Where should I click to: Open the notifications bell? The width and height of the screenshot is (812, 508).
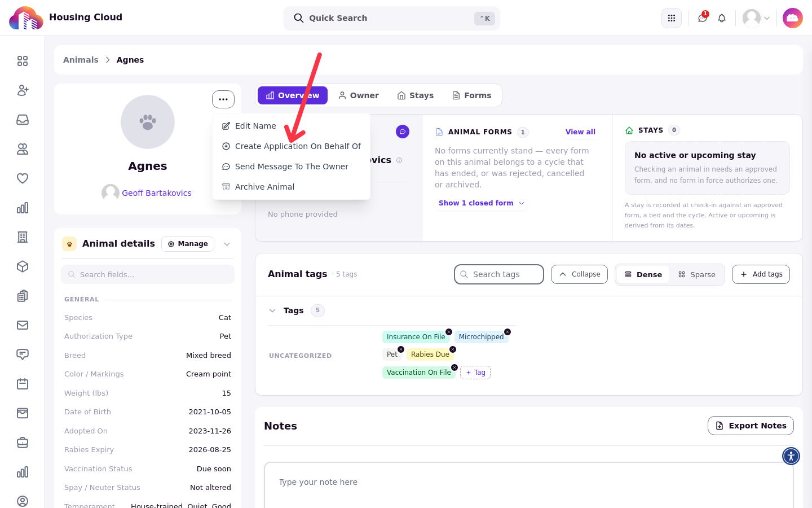pos(722,18)
